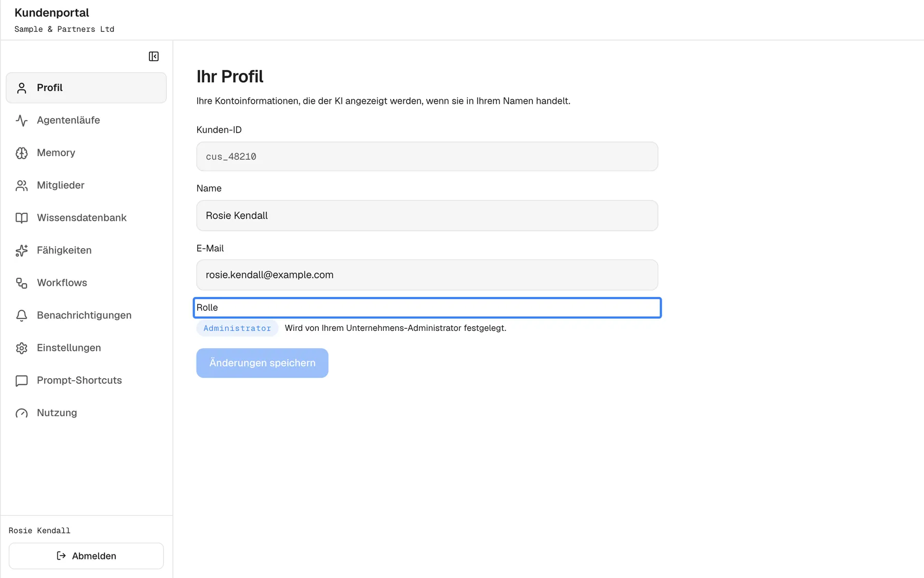Open Wissensdatenbank page
The width and height of the screenshot is (924, 578).
tap(86, 218)
